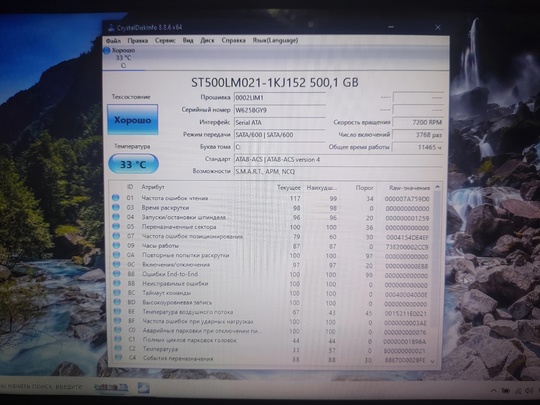Image resolution: width=540 pixels, height=405 pixels.
Task: Click the attribute list scroll down arrow
Action: coord(433,361)
